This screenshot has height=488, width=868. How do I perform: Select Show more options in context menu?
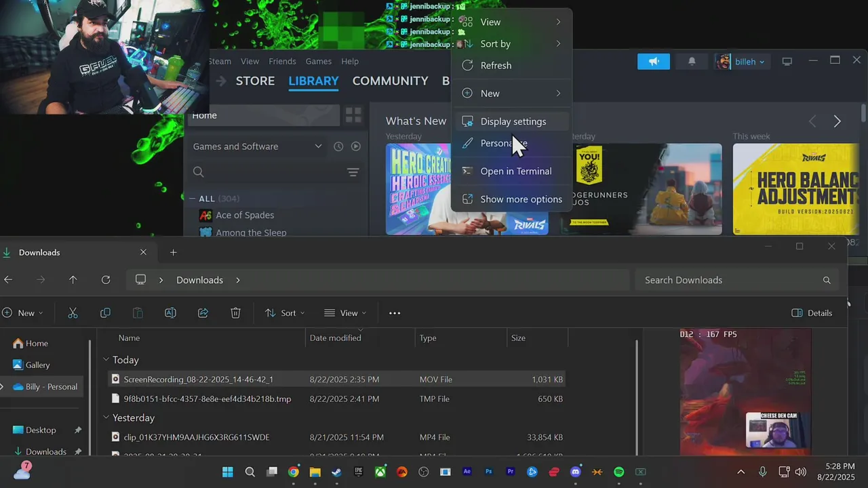click(x=512, y=199)
